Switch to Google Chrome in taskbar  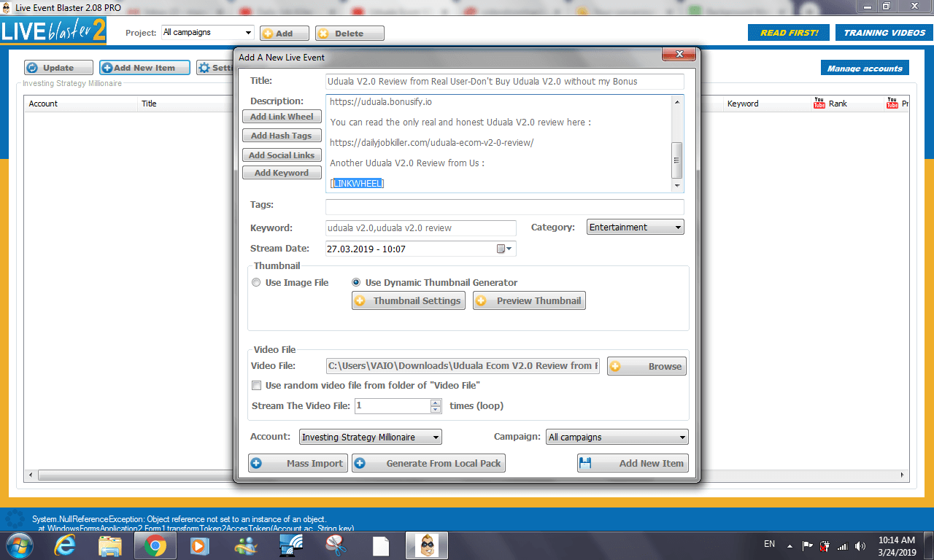pos(155,545)
